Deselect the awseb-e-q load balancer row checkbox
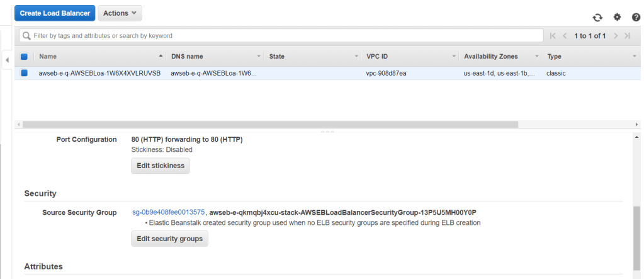 (24, 73)
